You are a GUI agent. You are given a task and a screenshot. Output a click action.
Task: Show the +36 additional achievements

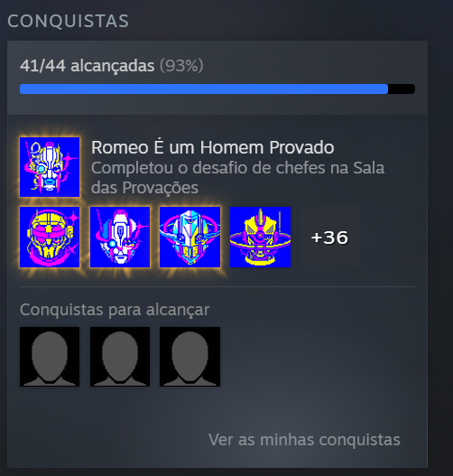330,237
